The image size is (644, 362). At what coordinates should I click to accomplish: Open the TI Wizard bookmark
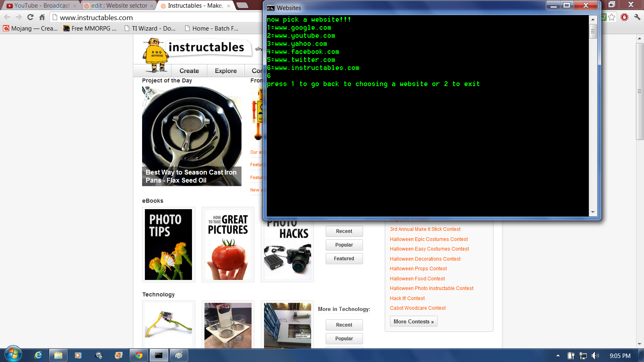[150, 29]
